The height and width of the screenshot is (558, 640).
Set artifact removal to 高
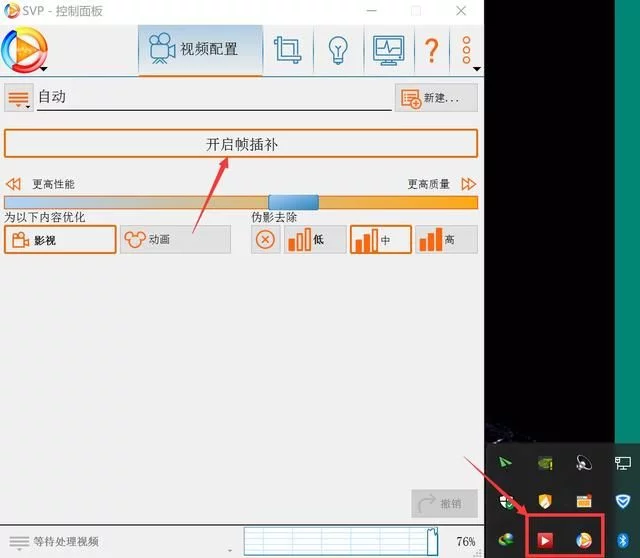coord(447,240)
